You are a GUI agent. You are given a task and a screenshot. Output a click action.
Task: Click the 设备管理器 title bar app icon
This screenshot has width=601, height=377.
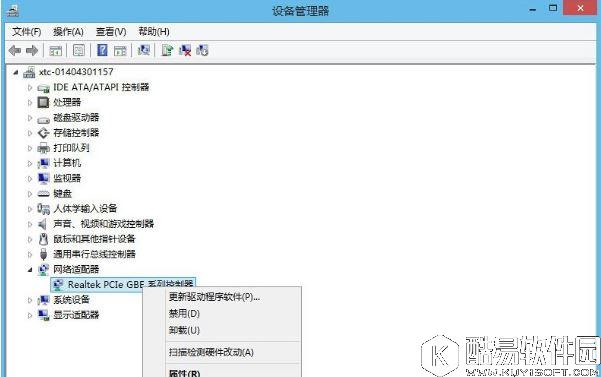[13, 10]
